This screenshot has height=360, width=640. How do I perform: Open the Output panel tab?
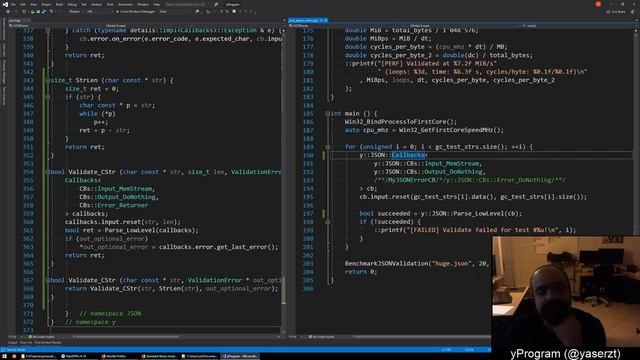click(x=12, y=343)
